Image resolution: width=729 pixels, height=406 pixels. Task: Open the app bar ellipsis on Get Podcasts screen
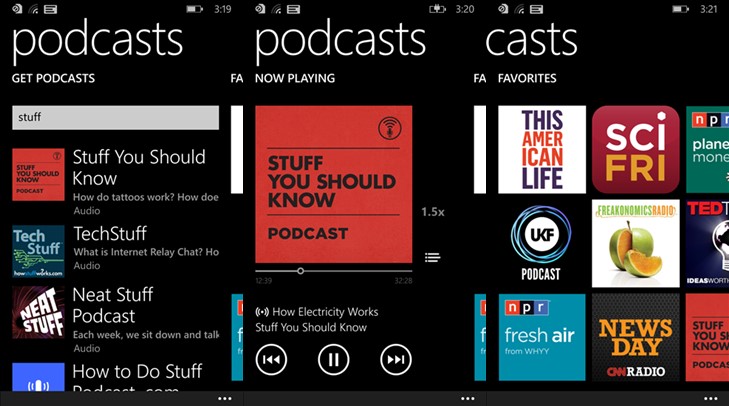coord(225,399)
